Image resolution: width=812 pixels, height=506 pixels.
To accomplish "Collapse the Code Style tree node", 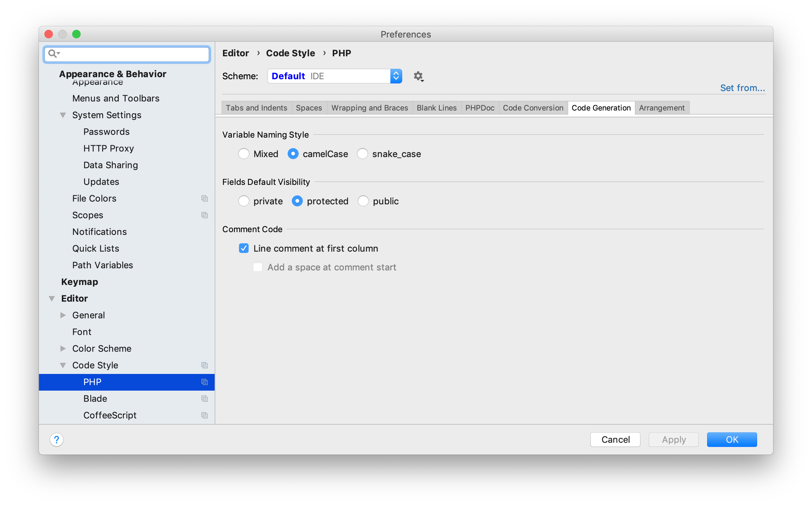I will 63,365.
